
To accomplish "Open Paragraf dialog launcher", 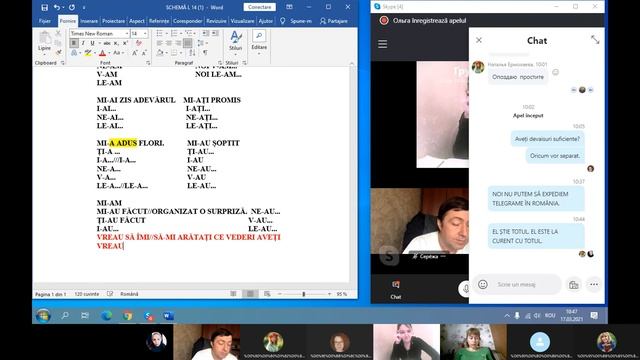I will pos(220,63).
